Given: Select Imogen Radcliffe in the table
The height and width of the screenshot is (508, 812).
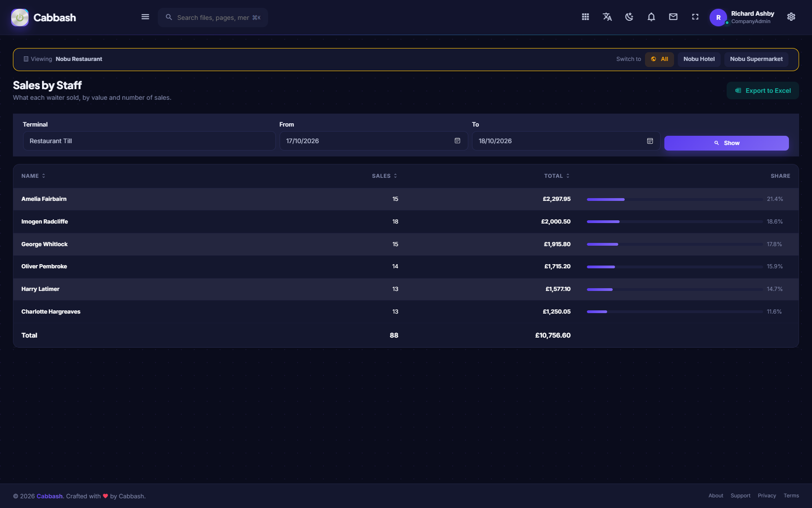Looking at the screenshot, I should click(x=44, y=222).
